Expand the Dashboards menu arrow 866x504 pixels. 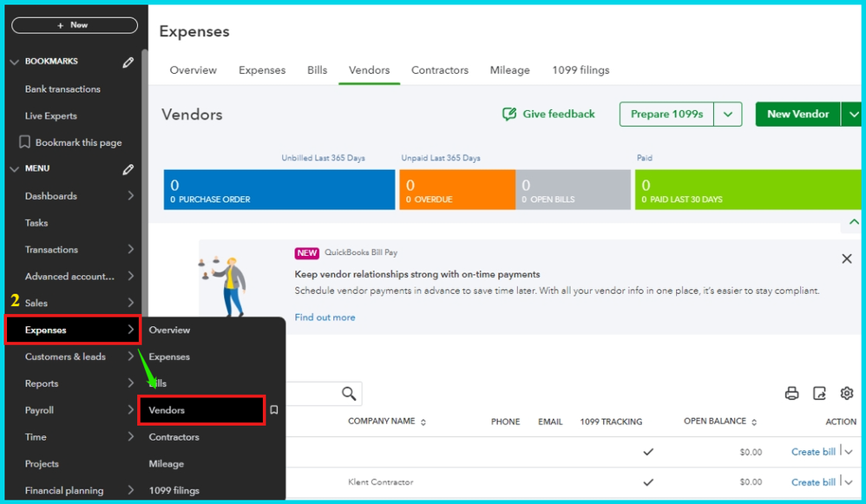coord(131,195)
